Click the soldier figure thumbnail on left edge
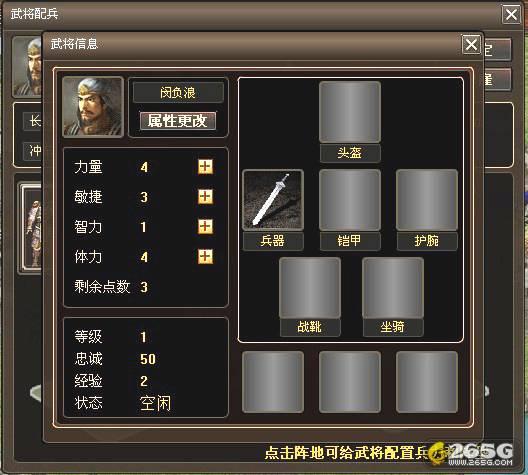 (32, 228)
